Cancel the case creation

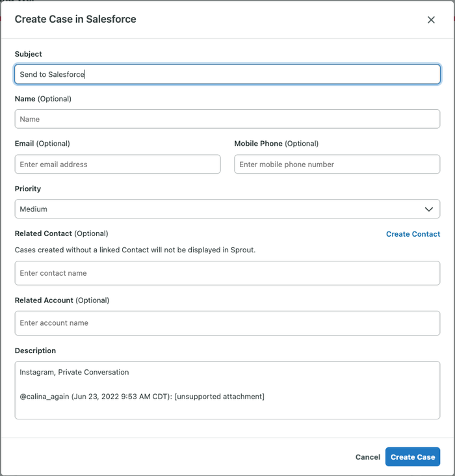368,457
